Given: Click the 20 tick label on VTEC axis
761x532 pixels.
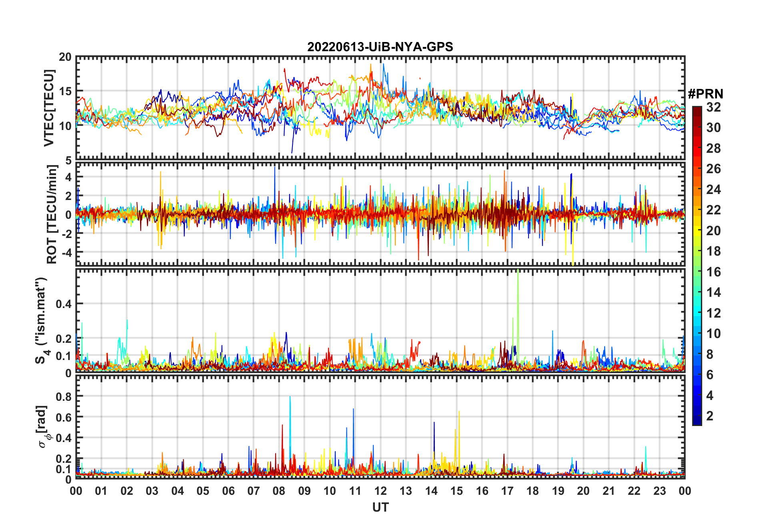Looking at the screenshot, I should coord(65,57).
